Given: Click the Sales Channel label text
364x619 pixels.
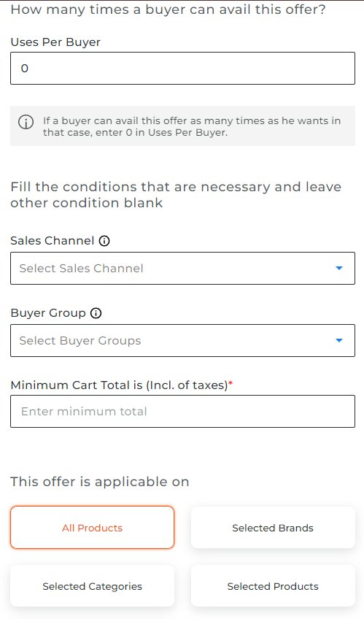Looking at the screenshot, I should (53, 241).
